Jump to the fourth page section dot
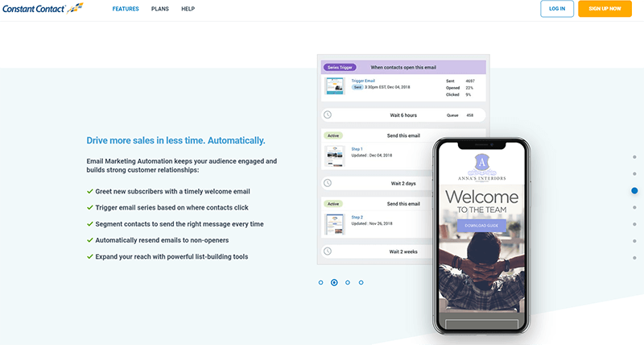Viewport: 644px width, 345px height. click(x=634, y=208)
